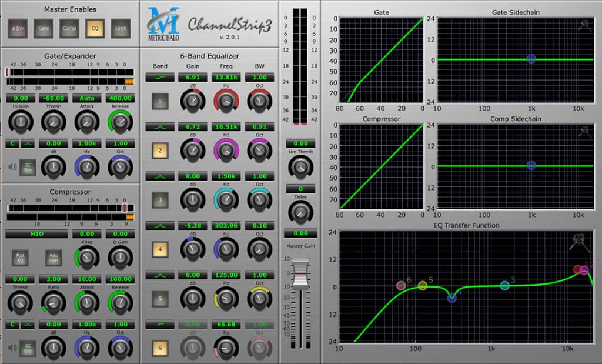This screenshot has height=364, width=602.
Task: Click Lim Thresh knob
Action: point(300,168)
